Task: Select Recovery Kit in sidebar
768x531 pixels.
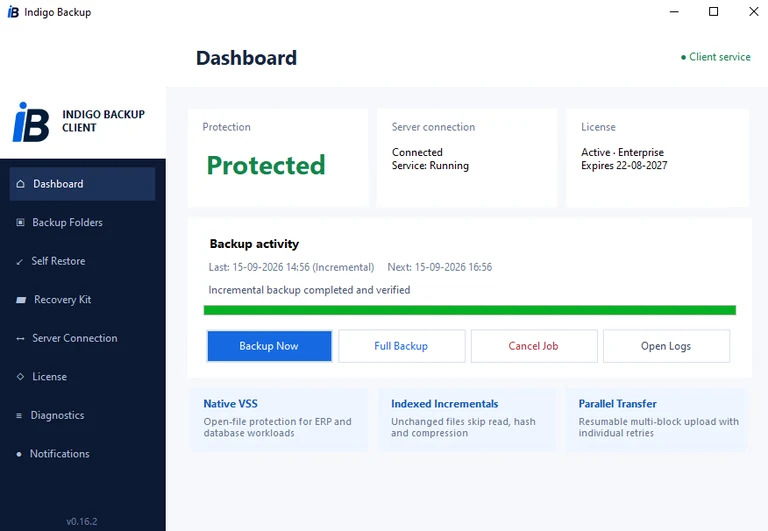Action: (x=82, y=300)
